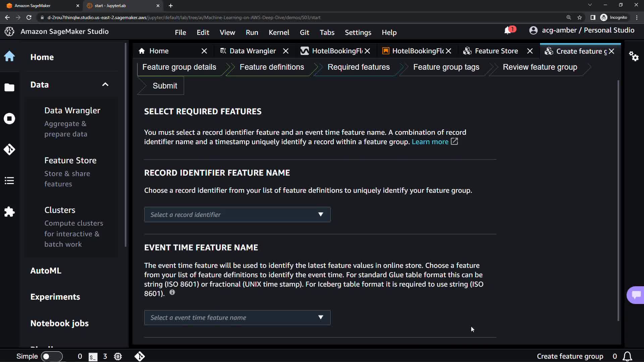The height and width of the screenshot is (362, 644).
Task: Switch to the Data Wrangler tab
Action: 252,51
